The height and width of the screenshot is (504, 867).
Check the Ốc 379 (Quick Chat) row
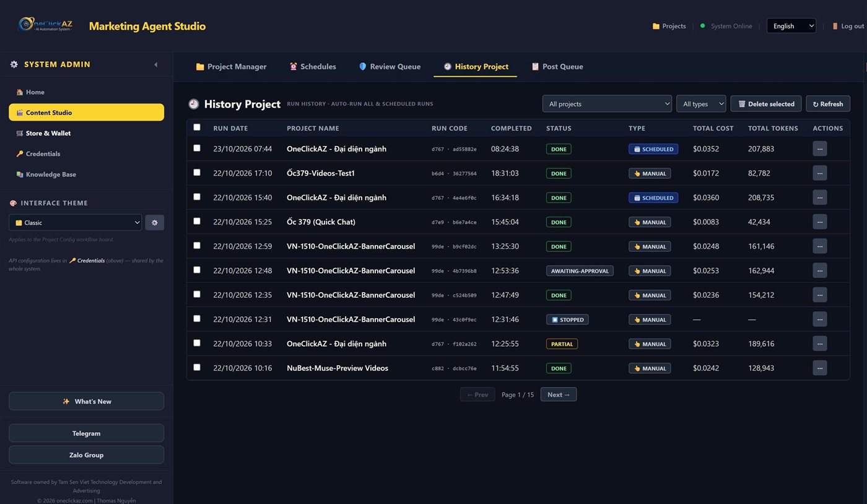coord(197,221)
